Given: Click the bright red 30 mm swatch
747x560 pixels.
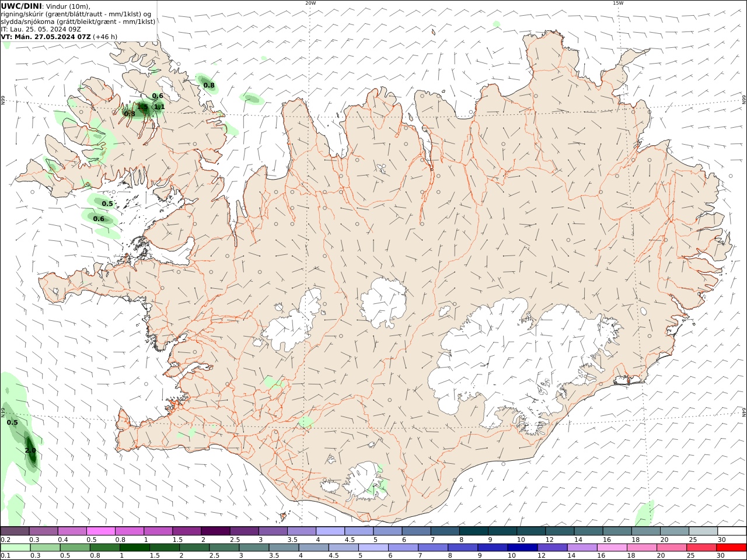Looking at the screenshot, I should pos(731,548).
